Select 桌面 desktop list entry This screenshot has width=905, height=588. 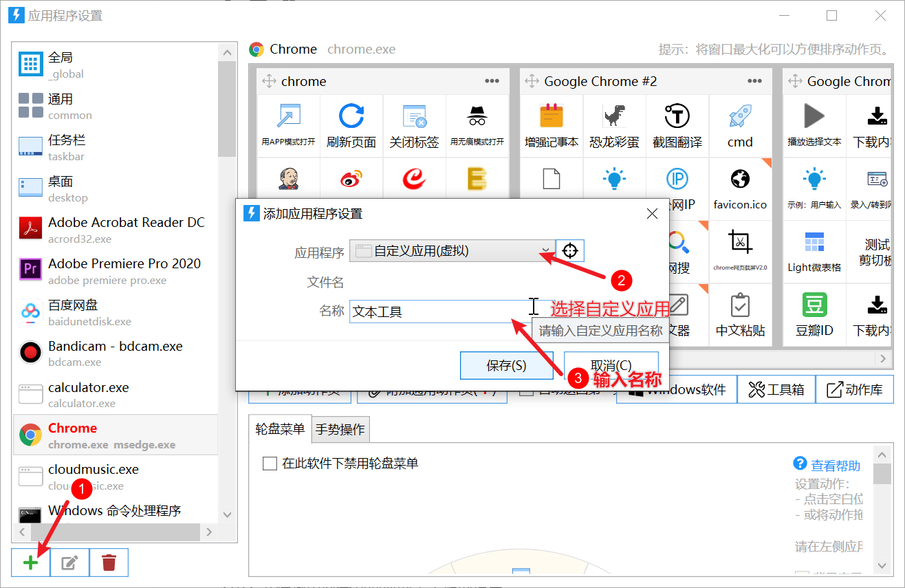(116, 188)
